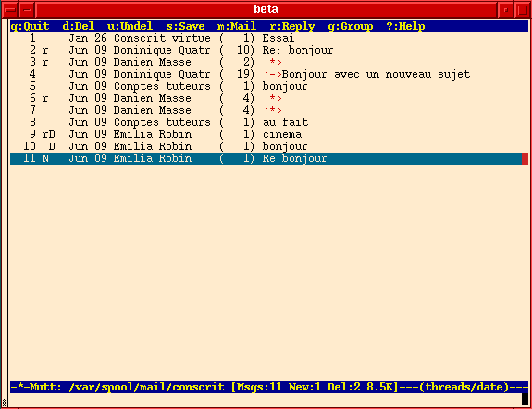Select the 'Essai' message from Conscrit virtue
532x409 pixels.
click(268, 38)
